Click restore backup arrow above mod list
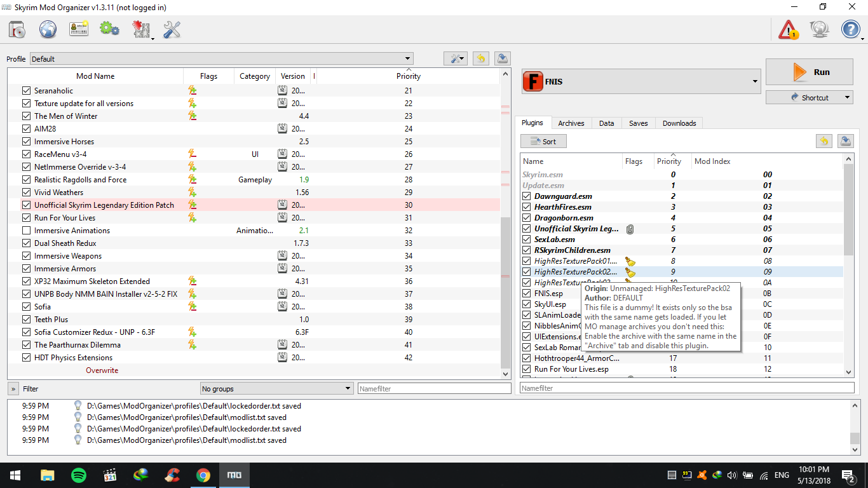Viewport: 868px width, 488px height. (x=481, y=58)
